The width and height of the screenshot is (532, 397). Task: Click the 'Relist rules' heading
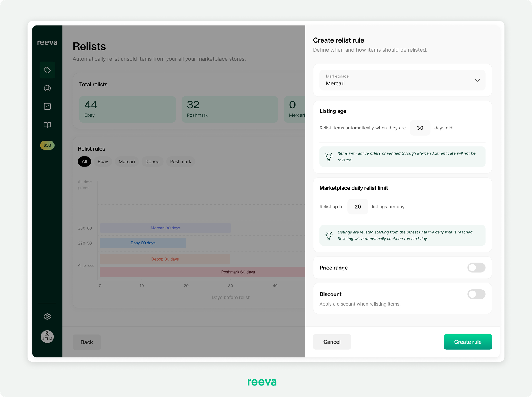point(92,149)
